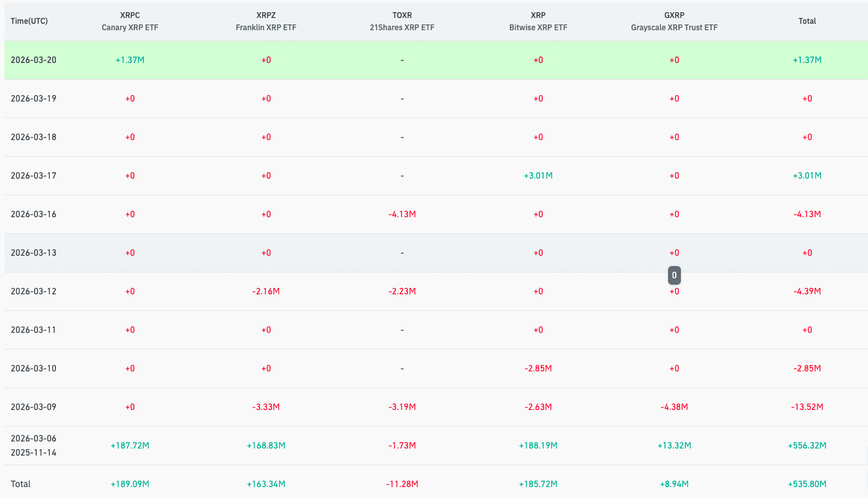Click the Franklin +168.83M value
This screenshot has width=868, height=498.
tap(266, 445)
